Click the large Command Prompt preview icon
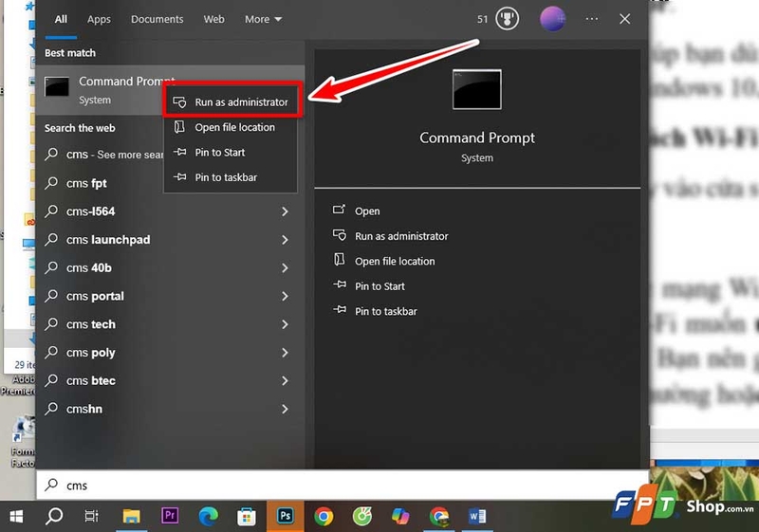This screenshot has width=759, height=532. tap(477, 89)
